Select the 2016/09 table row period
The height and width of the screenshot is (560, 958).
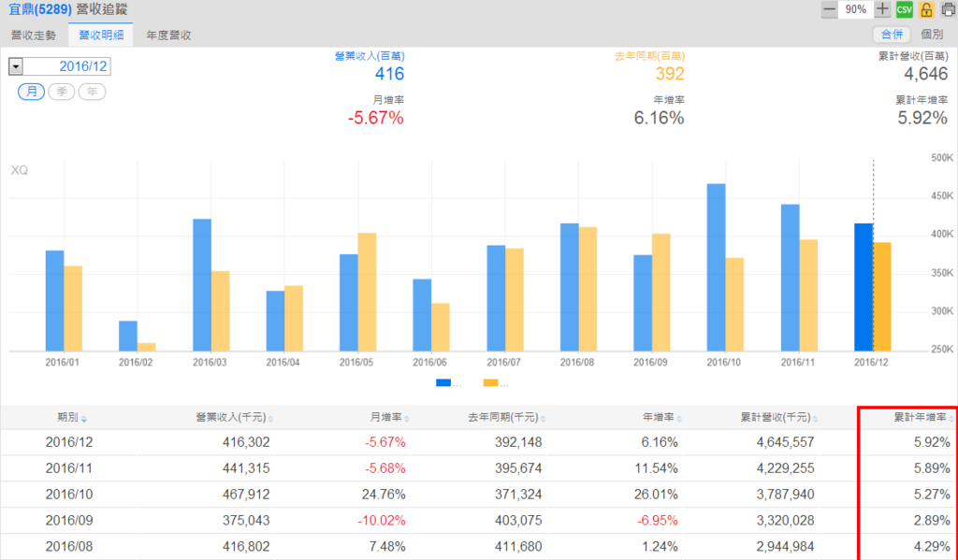click(x=69, y=521)
